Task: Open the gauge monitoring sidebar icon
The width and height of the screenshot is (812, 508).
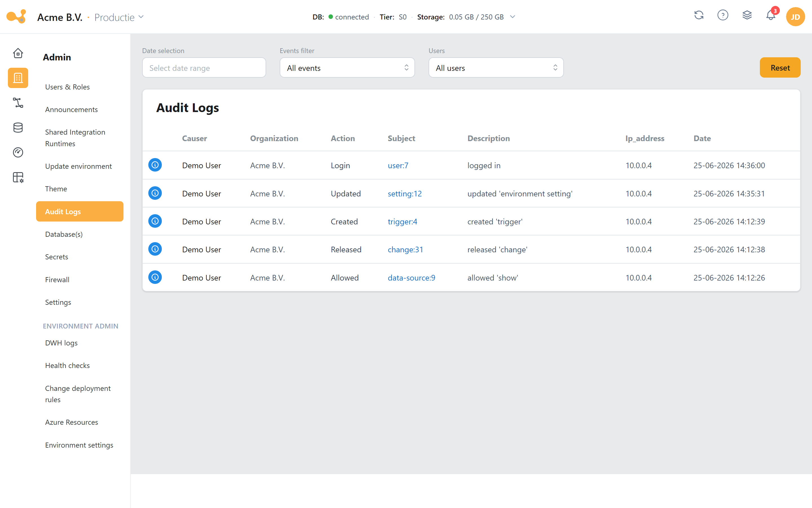Action: (x=18, y=152)
